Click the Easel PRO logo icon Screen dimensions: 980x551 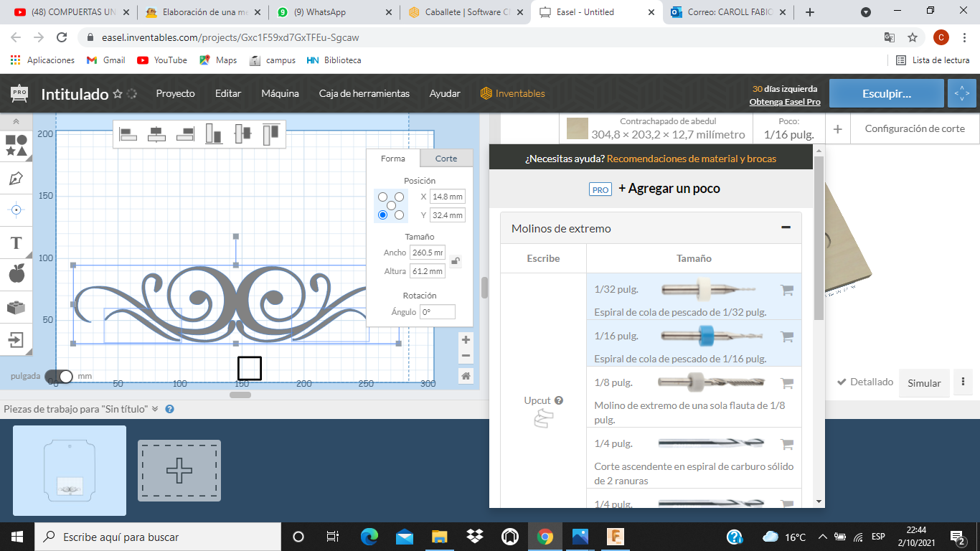tap(19, 93)
